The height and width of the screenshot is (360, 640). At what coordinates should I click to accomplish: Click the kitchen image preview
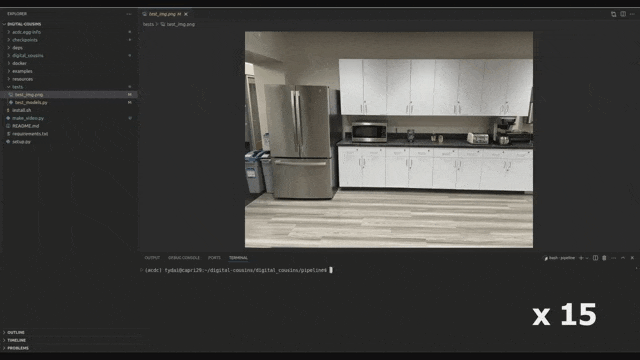pos(389,140)
